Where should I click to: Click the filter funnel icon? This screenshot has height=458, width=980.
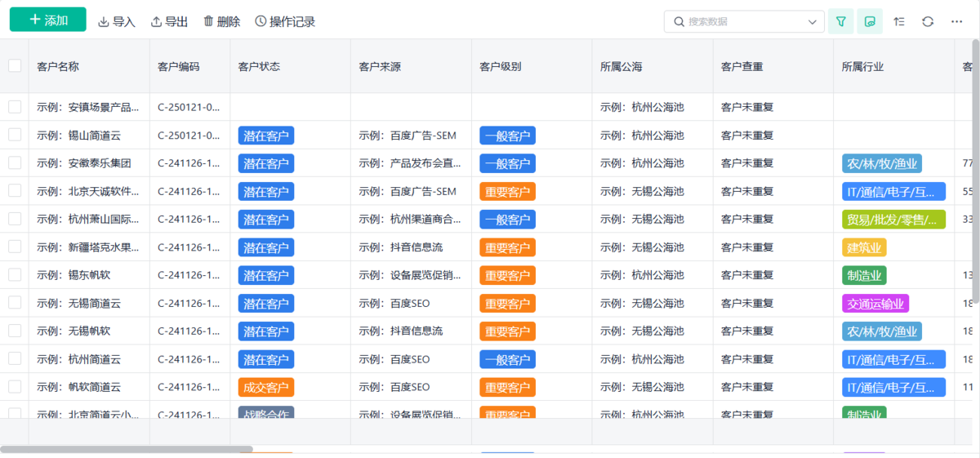click(x=840, y=21)
